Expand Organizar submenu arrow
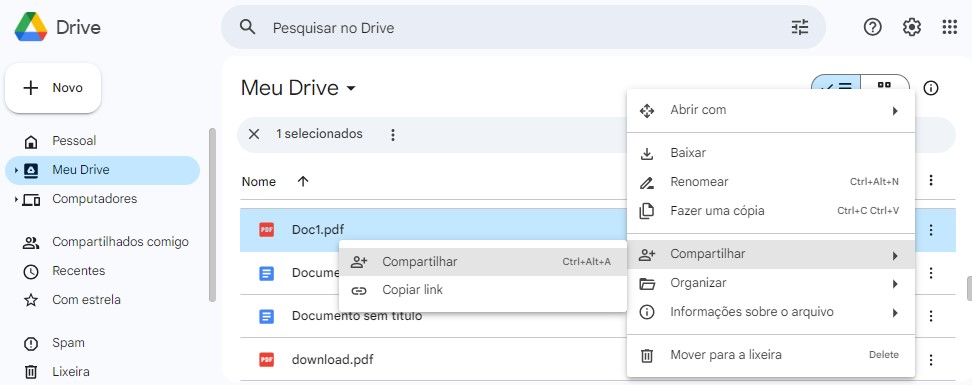972x385 pixels. pos(895,285)
